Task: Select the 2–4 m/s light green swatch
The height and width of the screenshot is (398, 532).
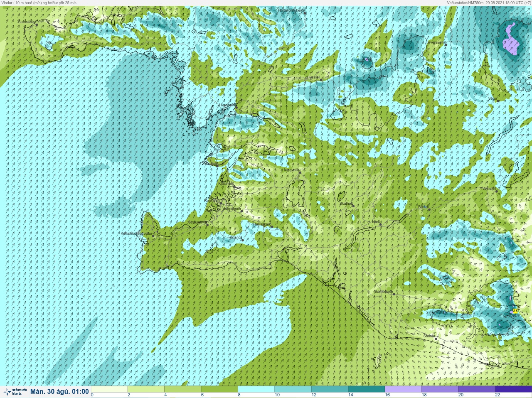Action: tap(146, 389)
